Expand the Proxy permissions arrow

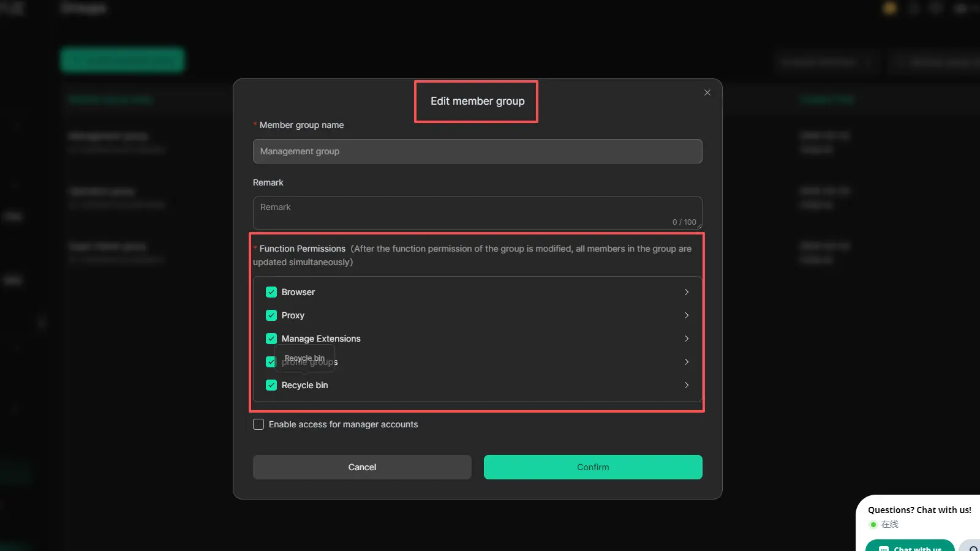click(x=687, y=315)
